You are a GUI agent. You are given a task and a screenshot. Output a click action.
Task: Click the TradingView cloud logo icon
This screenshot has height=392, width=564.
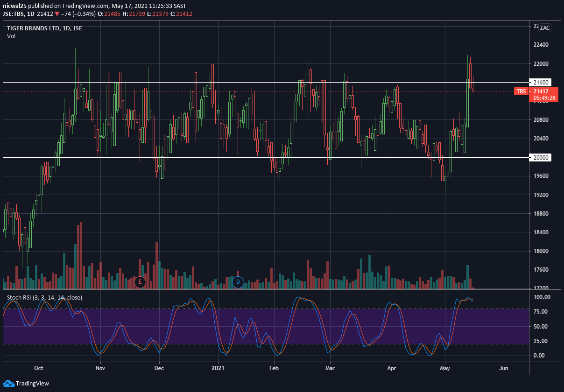point(8,383)
